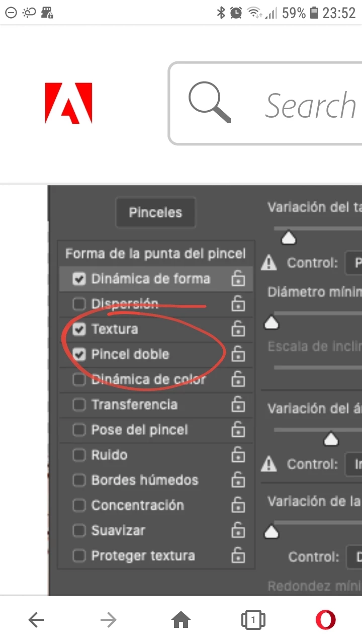This screenshot has width=362, height=644.
Task: Adjust the Variación de la redondez slider handle
Action: click(x=271, y=531)
